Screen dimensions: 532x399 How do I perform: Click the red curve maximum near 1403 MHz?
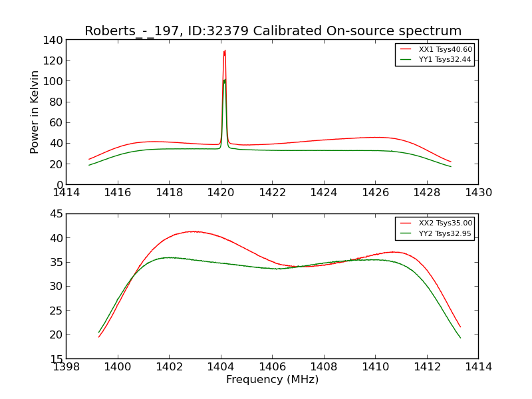[x=194, y=231]
